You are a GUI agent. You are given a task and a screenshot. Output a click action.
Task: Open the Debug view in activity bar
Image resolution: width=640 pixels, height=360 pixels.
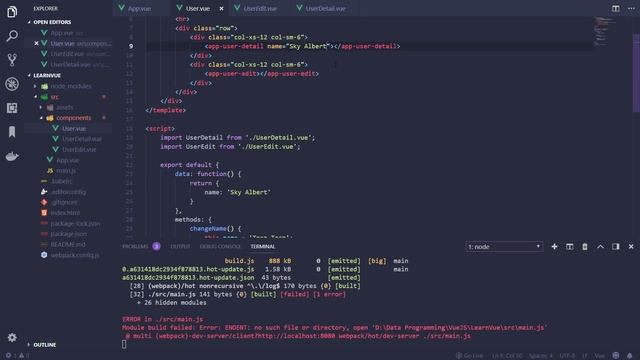click(x=12, y=84)
